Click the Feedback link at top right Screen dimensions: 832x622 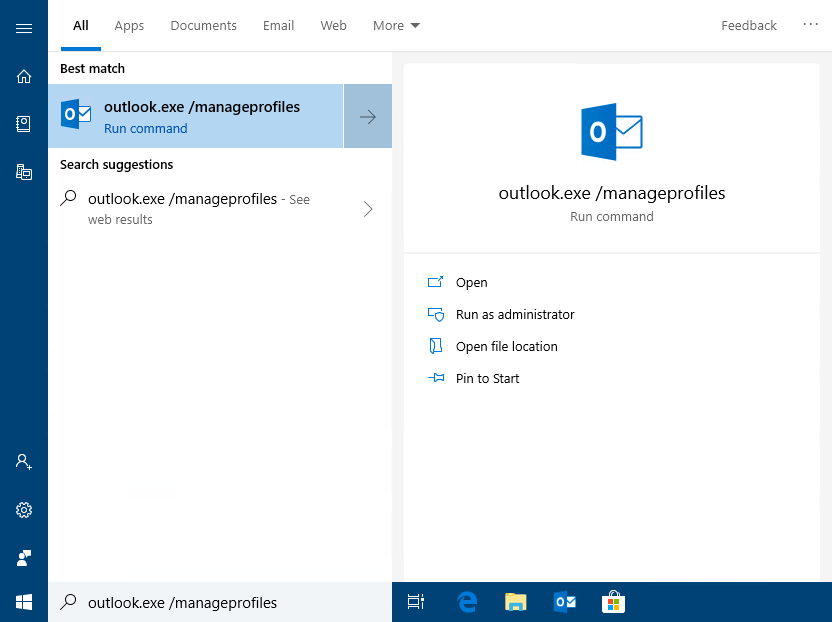pyautogui.click(x=748, y=25)
